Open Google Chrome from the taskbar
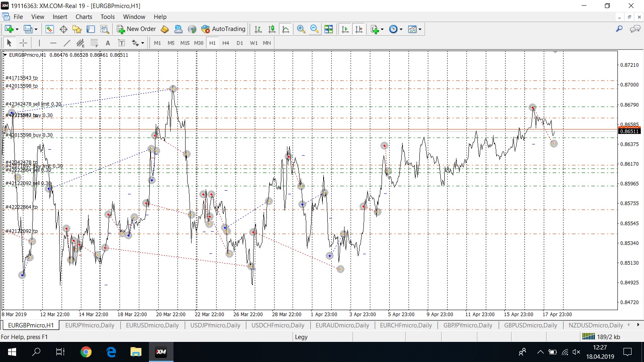Image resolution: width=644 pixels, height=362 pixels. pos(86,352)
